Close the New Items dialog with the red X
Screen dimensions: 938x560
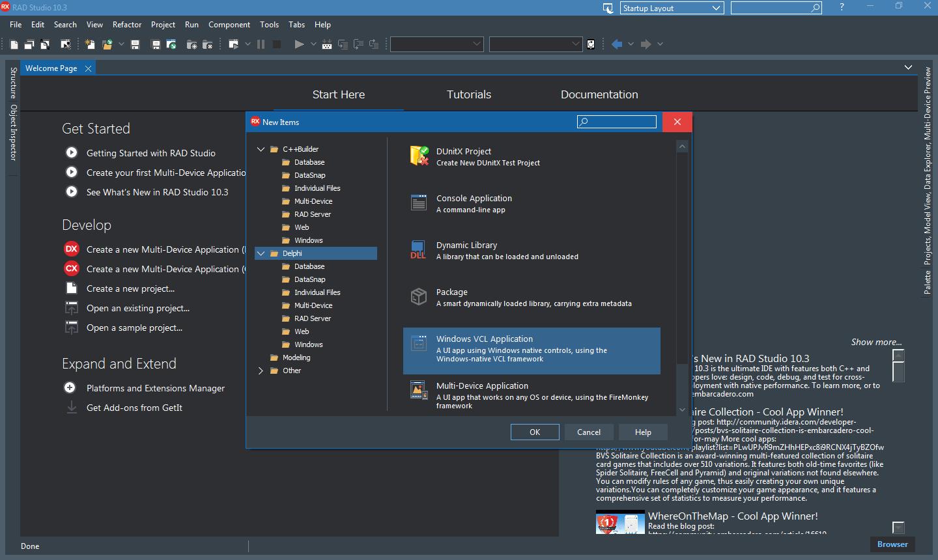click(x=677, y=122)
